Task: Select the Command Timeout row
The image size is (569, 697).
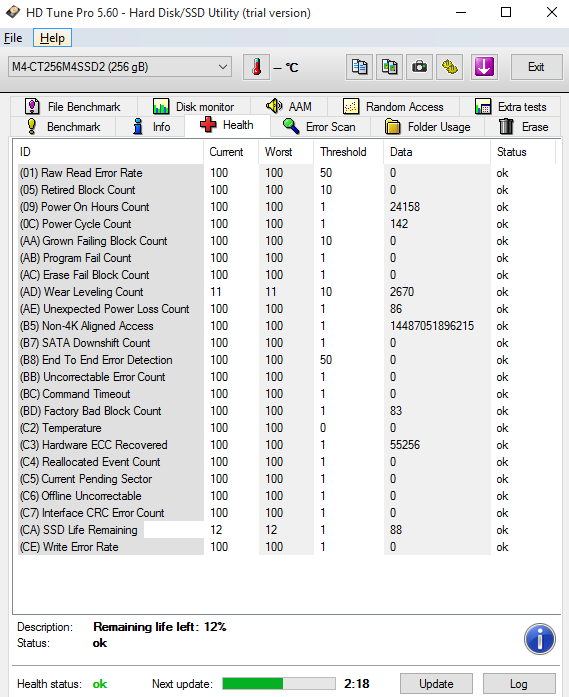Action: [x=287, y=394]
